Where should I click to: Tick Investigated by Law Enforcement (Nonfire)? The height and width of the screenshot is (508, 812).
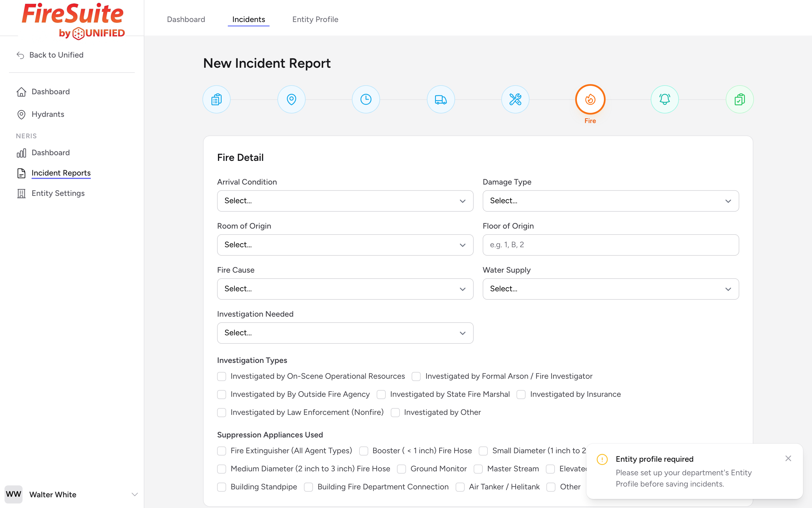pos(221,413)
